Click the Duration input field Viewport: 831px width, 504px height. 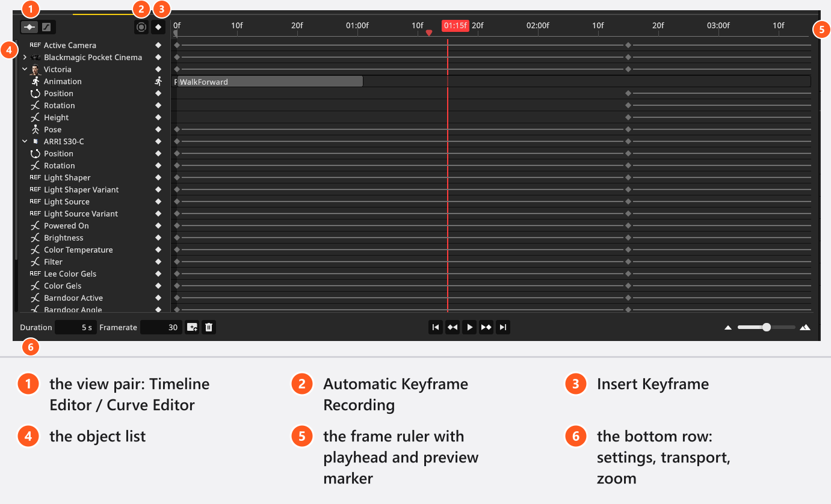click(76, 327)
